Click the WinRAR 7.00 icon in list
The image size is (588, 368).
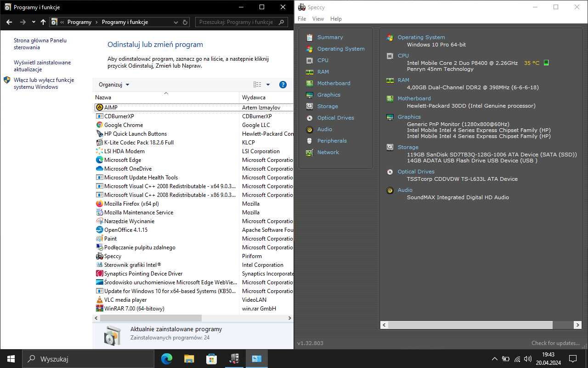(x=100, y=308)
